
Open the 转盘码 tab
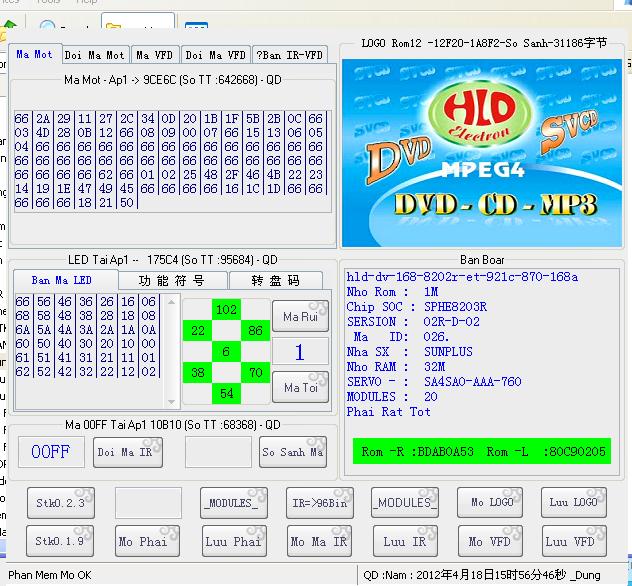click(x=276, y=281)
